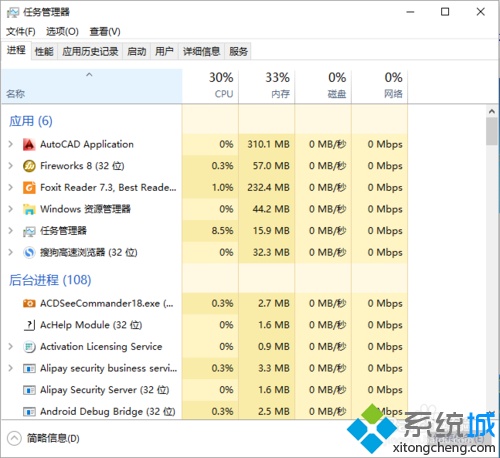This screenshot has width=500, height=458.
Task: Click the AcHelp Module icon
Action: (x=29, y=325)
